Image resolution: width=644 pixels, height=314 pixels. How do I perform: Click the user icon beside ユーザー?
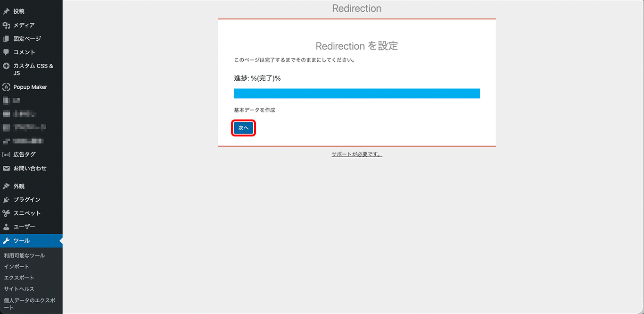(x=6, y=227)
